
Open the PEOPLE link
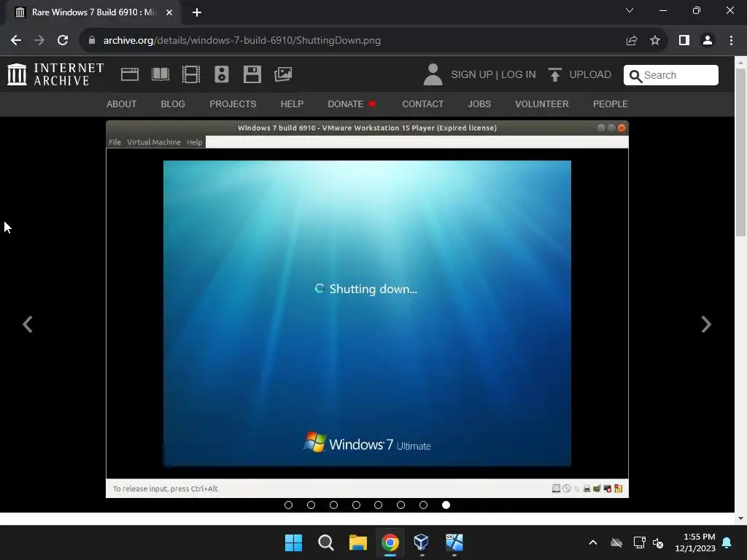611,104
